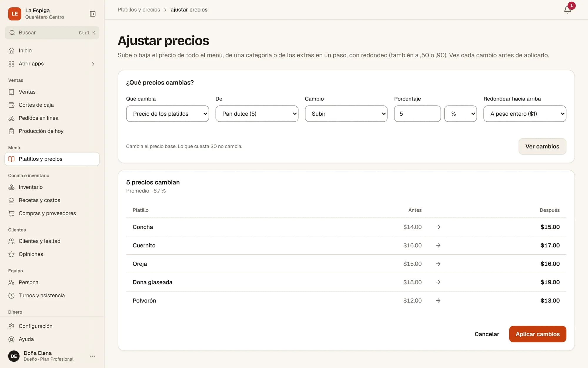Click the Recetas y costos chef hat icon
The width and height of the screenshot is (588, 368).
point(11,200)
